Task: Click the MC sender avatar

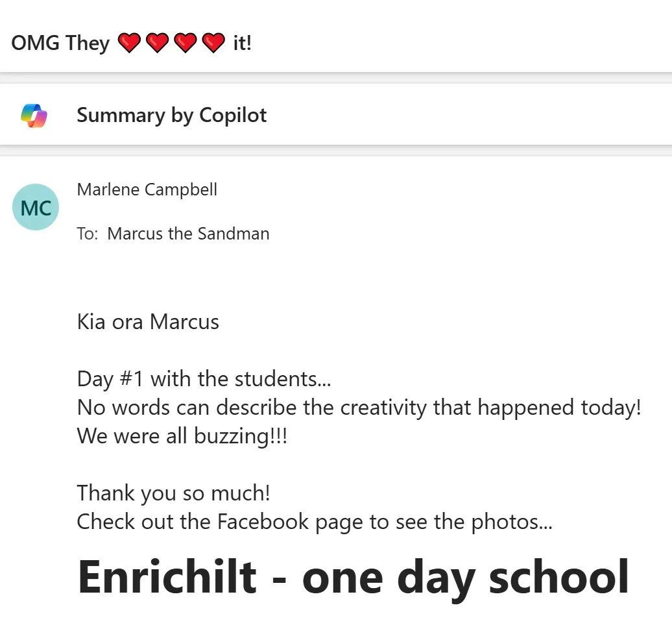Action: 36,207
